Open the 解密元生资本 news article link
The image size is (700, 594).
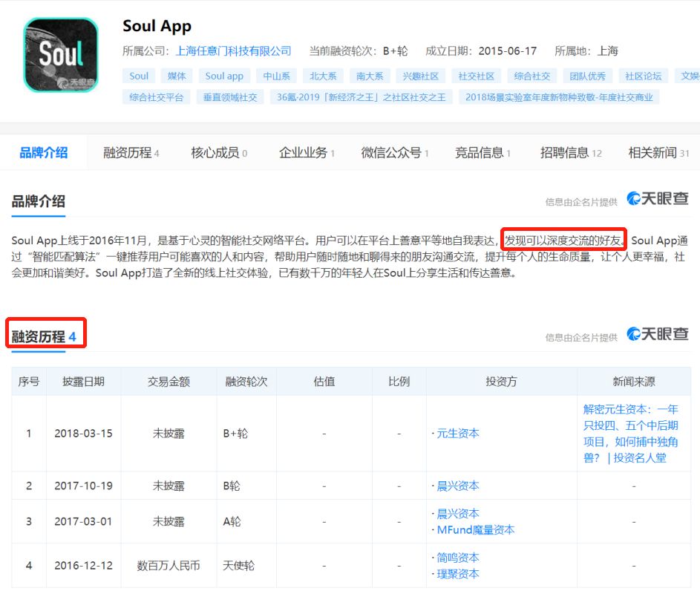tap(632, 433)
